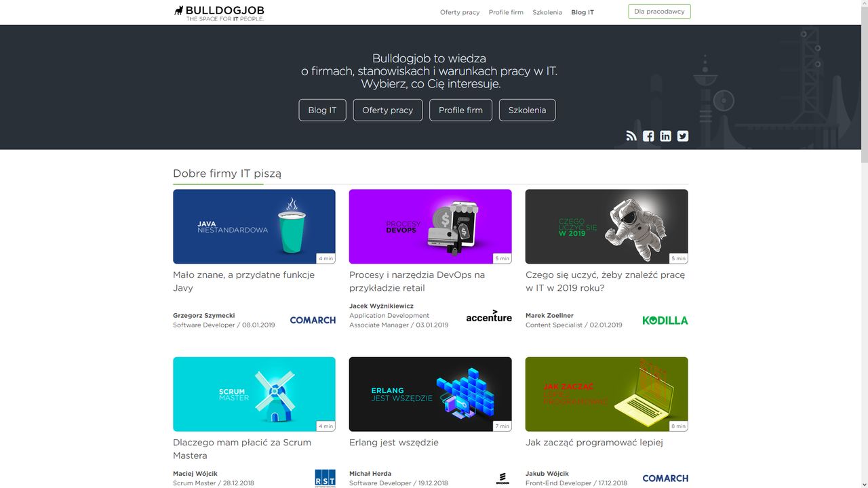Open Blog IT in top navigation
The image size is (868, 488).
coord(583,12)
